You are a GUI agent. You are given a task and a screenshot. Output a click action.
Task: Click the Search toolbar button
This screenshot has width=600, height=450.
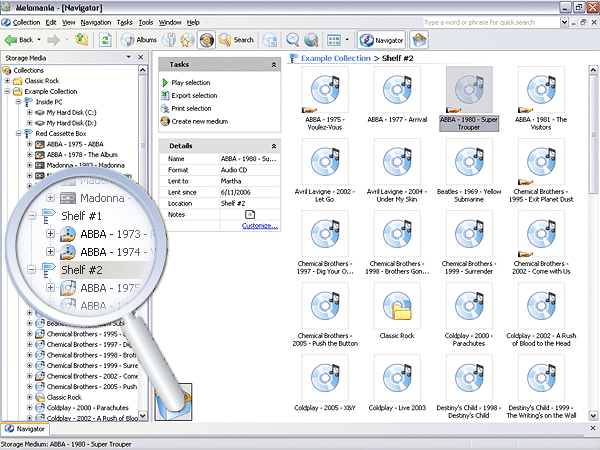(x=236, y=40)
